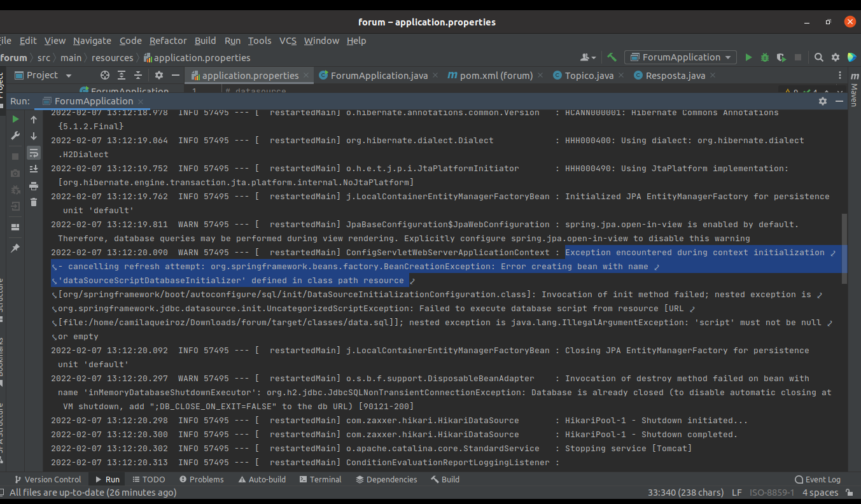The height and width of the screenshot is (504, 861).
Task: Select opened file target icon in Project panel
Action: tap(105, 75)
